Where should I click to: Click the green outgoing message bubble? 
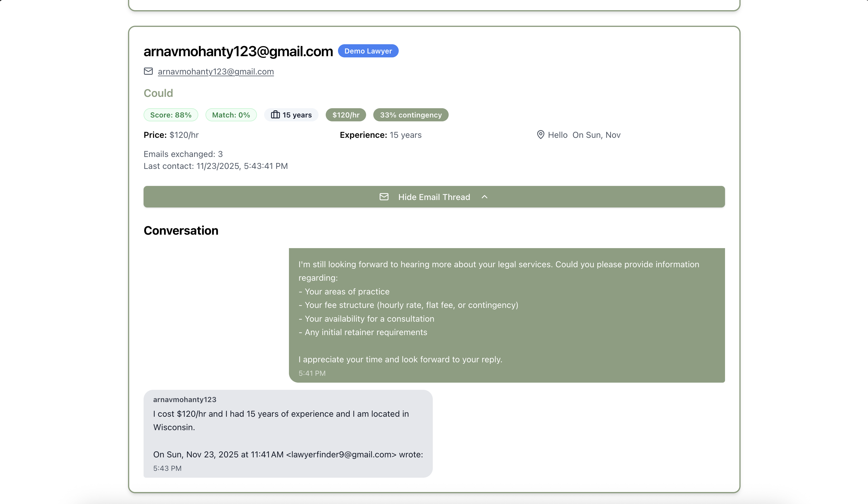(x=506, y=315)
